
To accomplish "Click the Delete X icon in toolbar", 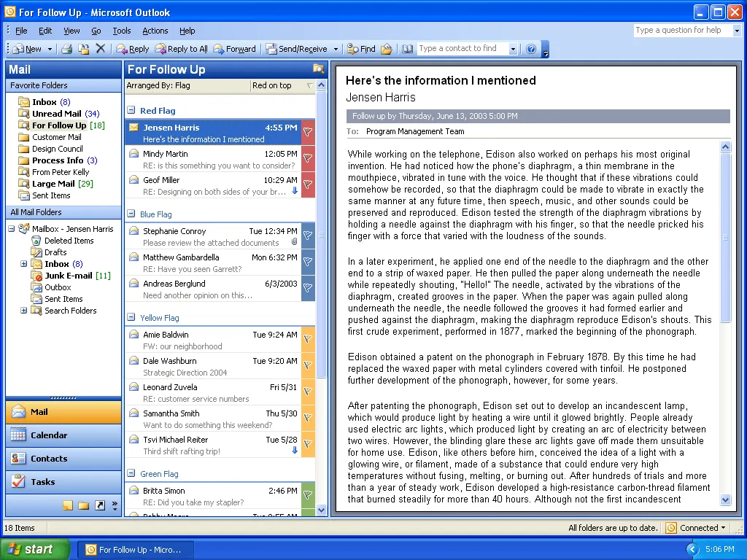I will (x=101, y=48).
